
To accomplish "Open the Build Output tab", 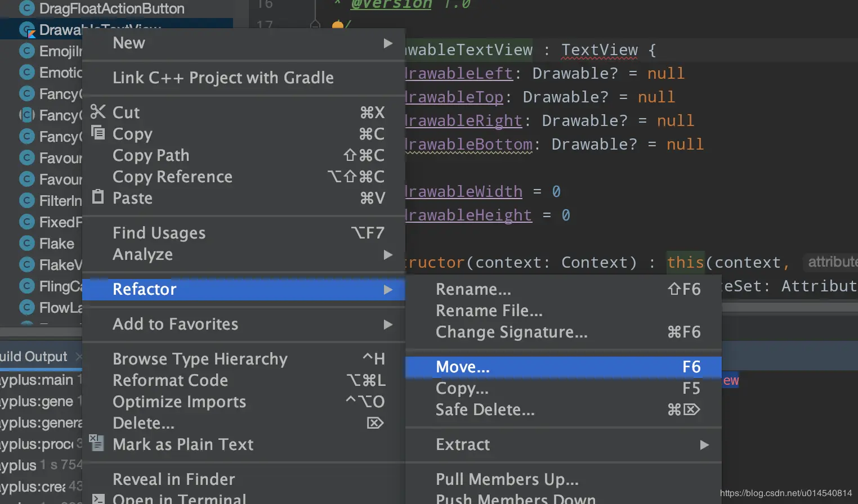I will [x=34, y=357].
